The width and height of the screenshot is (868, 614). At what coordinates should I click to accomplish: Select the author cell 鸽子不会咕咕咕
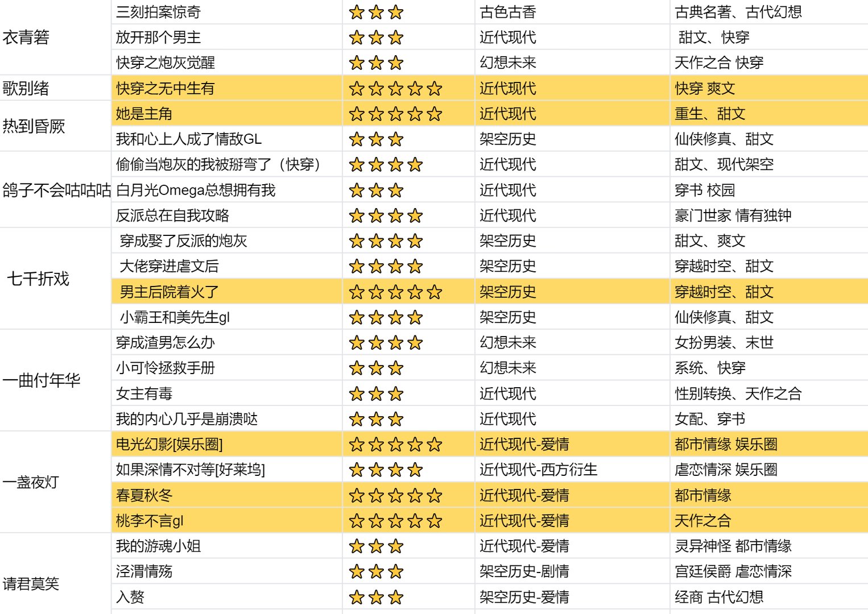coord(56,190)
